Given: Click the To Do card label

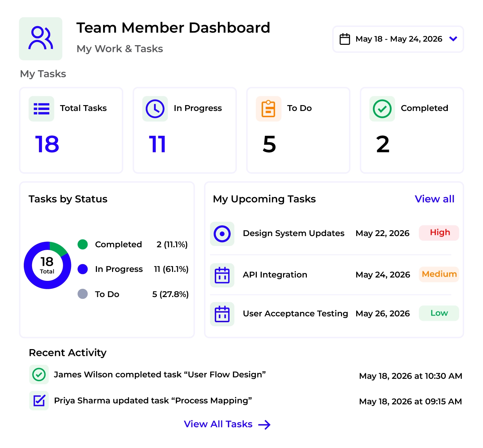Looking at the screenshot, I should tap(300, 108).
